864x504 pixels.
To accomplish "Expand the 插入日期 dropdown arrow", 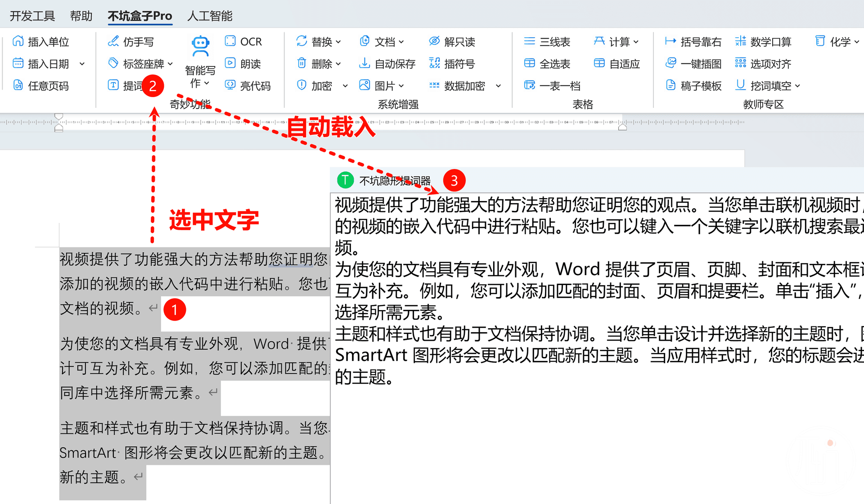I will coord(82,64).
